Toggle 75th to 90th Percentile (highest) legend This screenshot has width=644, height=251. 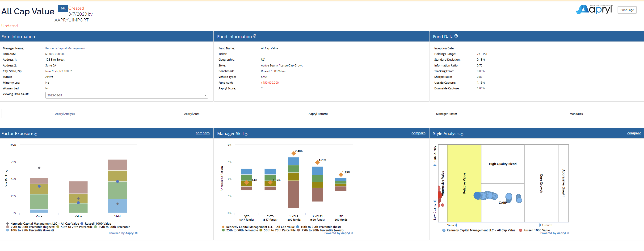[30, 227]
